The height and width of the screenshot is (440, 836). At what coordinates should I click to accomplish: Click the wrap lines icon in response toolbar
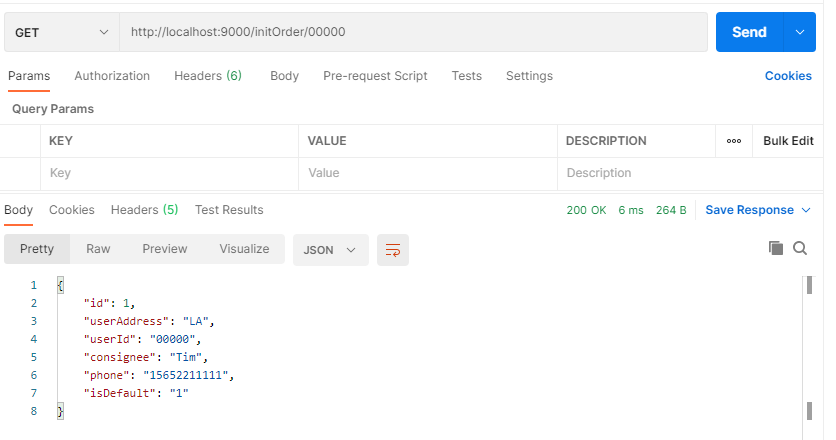392,250
